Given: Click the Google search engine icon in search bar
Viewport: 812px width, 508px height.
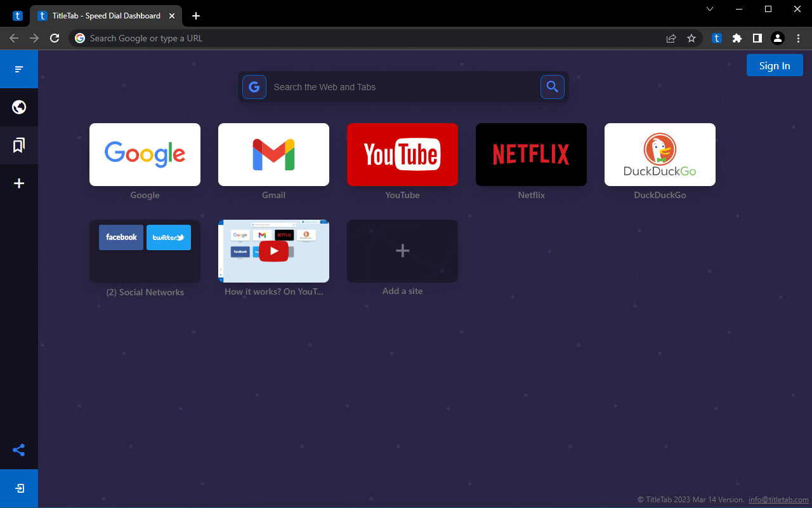Looking at the screenshot, I should click(254, 87).
